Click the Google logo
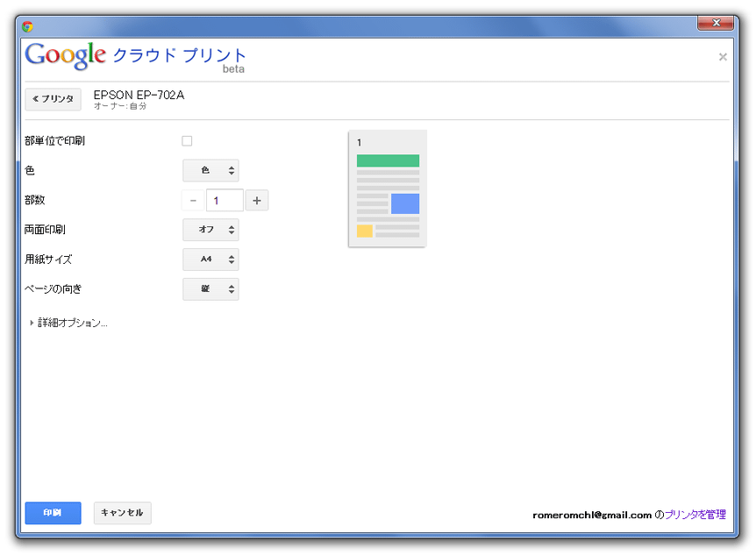 [65, 55]
